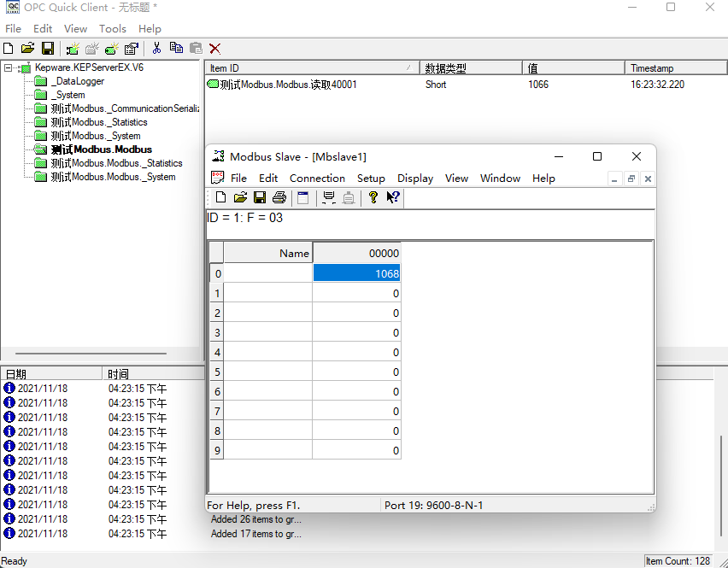Click the Save icon in Modbus Slave toolbar

pos(260,198)
